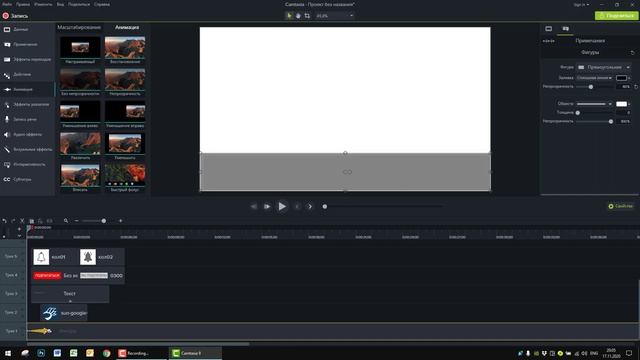Open the Вид menu

coord(60,4)
